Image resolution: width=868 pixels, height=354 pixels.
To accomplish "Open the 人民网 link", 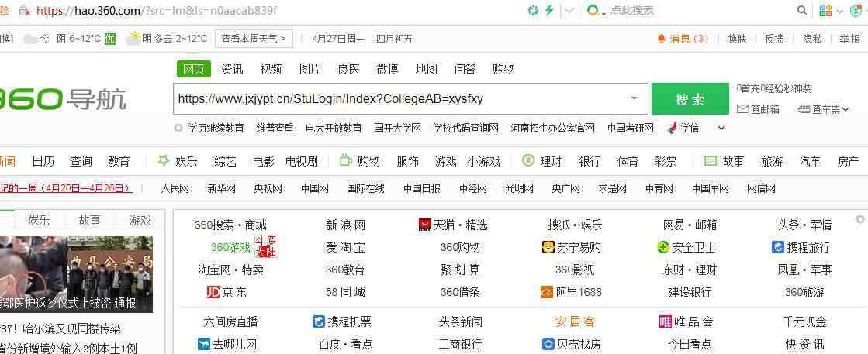I will (175, 188).
